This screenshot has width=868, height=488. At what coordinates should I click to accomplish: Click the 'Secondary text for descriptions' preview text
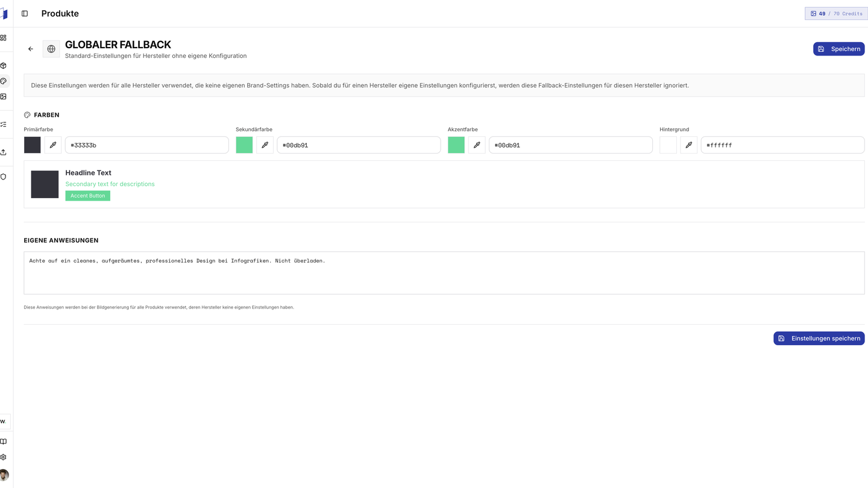pos(110,184)
